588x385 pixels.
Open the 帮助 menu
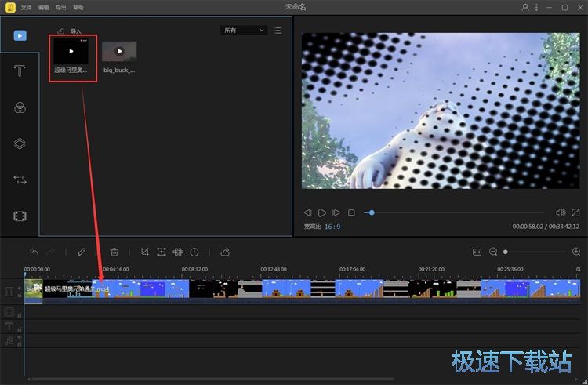tap(78, 8)
